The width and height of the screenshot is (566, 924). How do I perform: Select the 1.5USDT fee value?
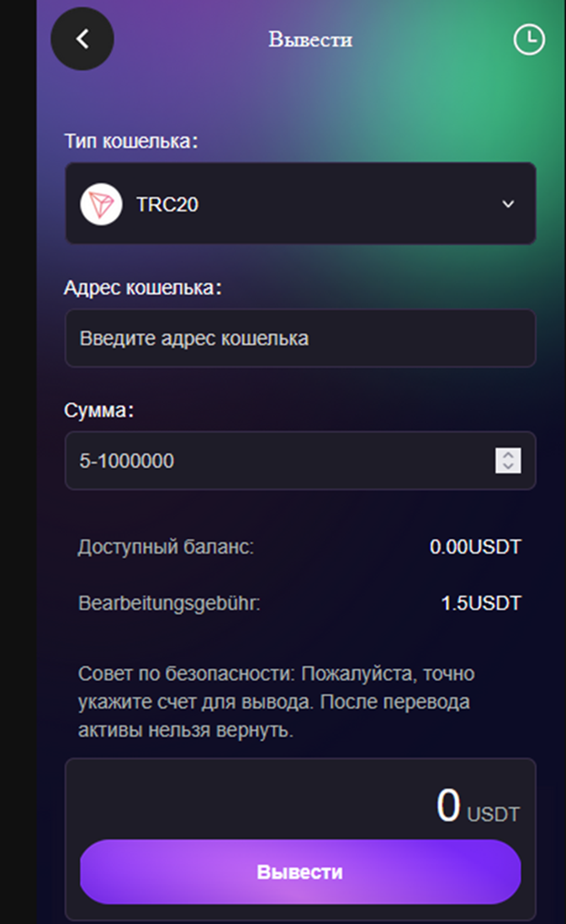481,604
